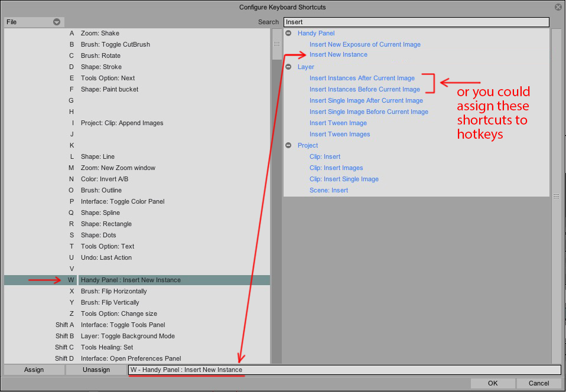Select the O Brush: Outline row
Viewport: 566px width, 392px height.
pos(137,190)
